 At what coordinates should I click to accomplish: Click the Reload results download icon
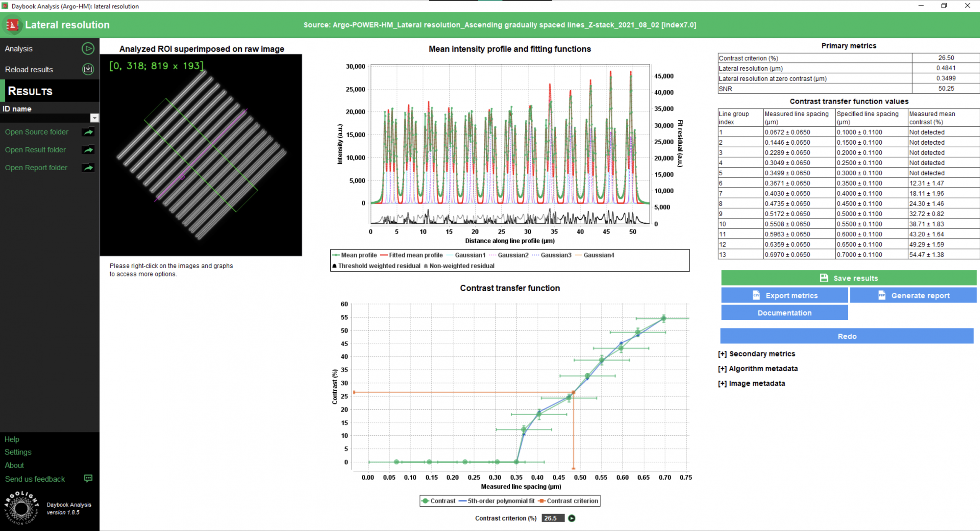pyautogui.click(x=88, y=69)
